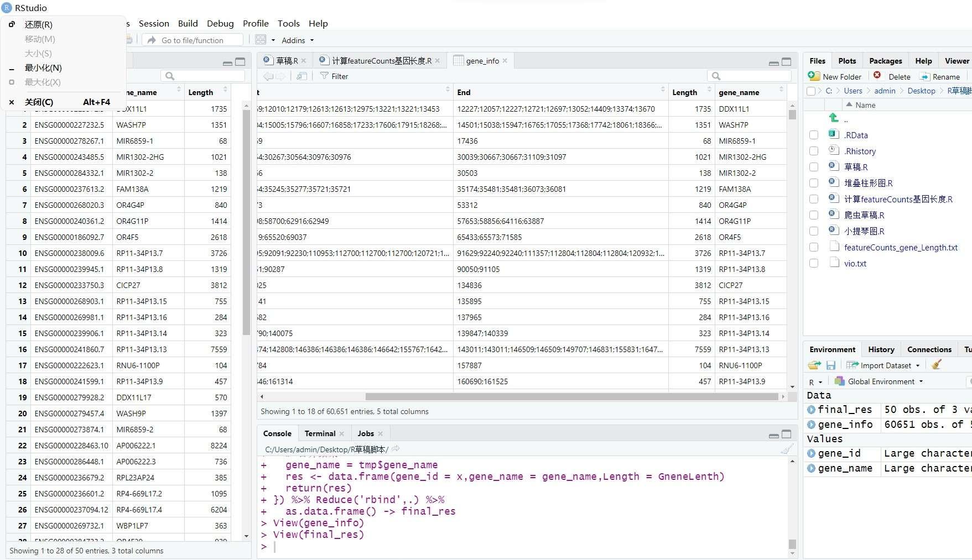The width and height of the screenshot is (972, 560).
Task: Click the pane layout icon near Addins
Action: (261, 40)
